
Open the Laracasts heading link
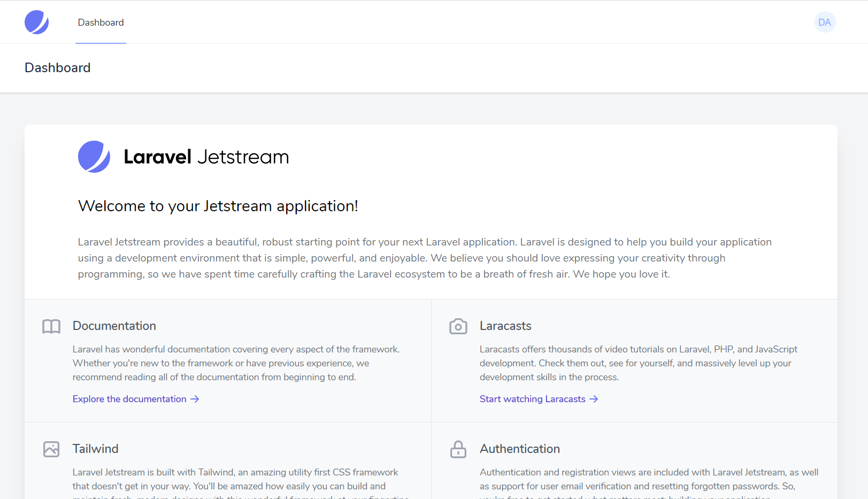pos(505,326)
